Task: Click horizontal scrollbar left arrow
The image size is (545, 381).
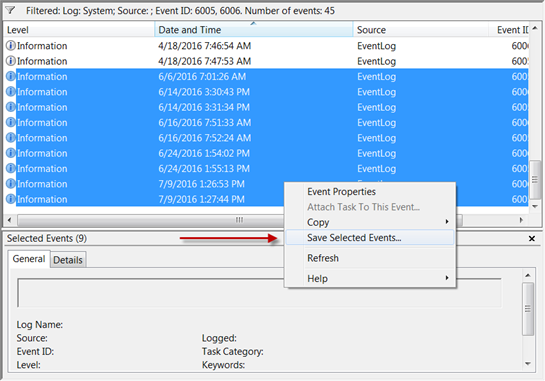Action: pos(9,220)
